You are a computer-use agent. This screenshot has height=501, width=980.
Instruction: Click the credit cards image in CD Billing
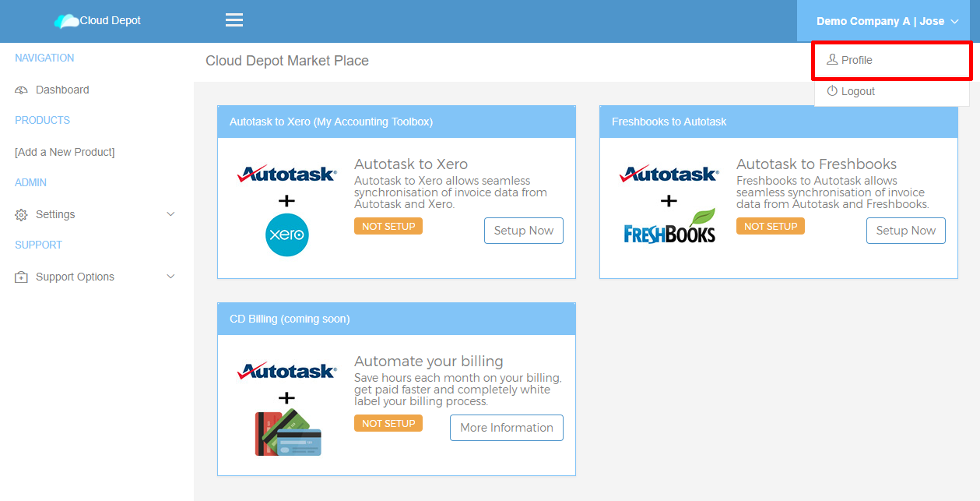point(288,433)
